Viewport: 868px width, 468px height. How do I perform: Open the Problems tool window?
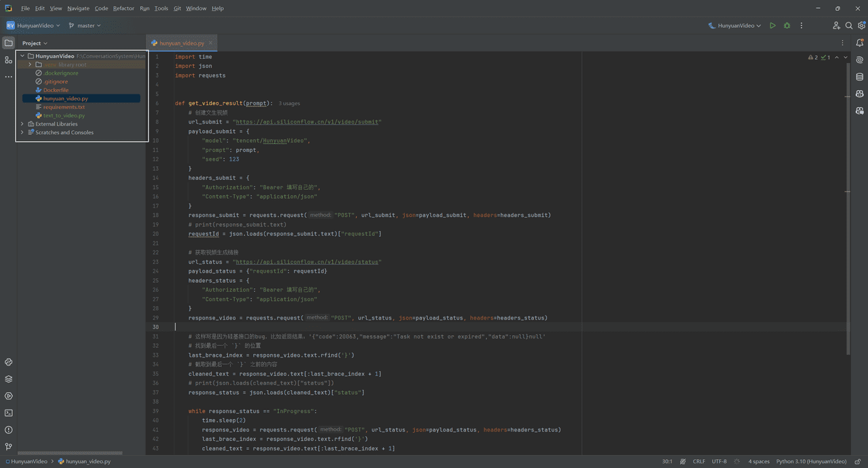pyautogui.click(x=8, y=430)
